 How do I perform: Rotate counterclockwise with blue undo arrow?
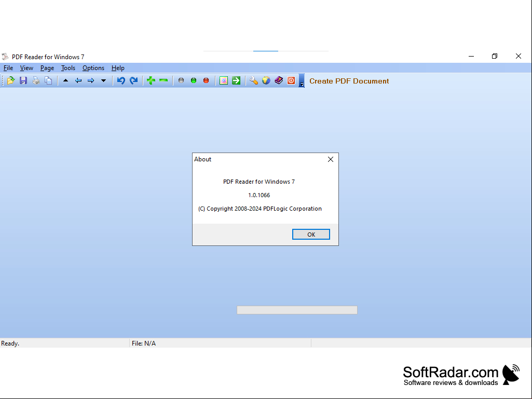121,81
